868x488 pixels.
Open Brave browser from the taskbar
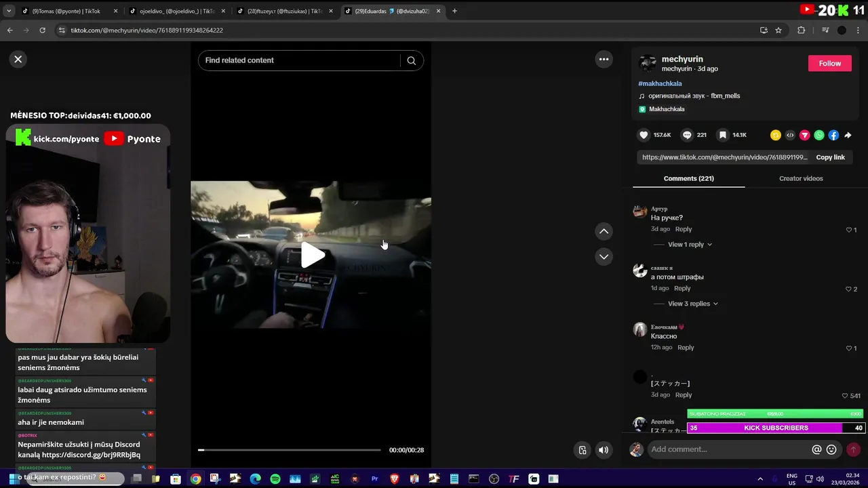pyautogui.click(x=395, y=479)
